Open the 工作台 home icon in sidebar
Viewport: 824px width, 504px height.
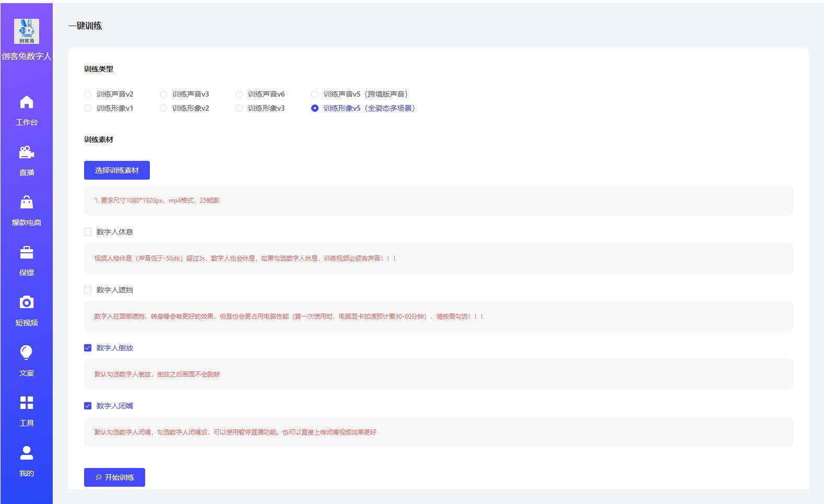(26, 102)
